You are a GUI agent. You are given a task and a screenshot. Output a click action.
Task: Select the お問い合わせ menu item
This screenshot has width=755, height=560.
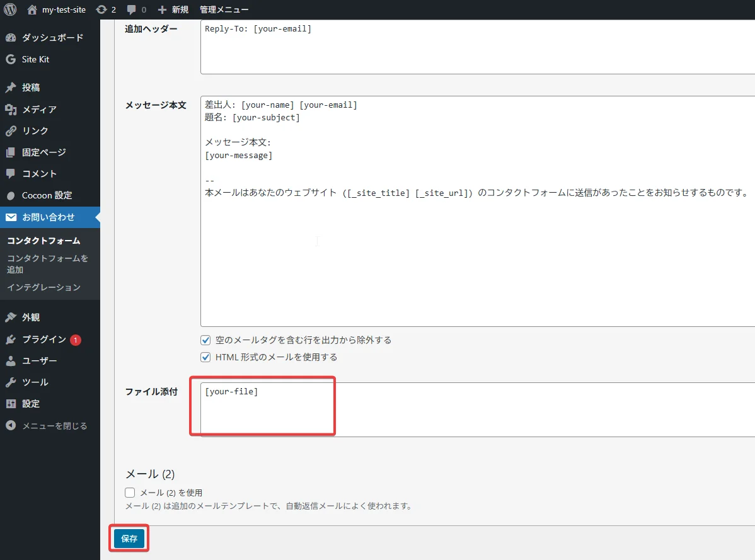coord(50,217)
